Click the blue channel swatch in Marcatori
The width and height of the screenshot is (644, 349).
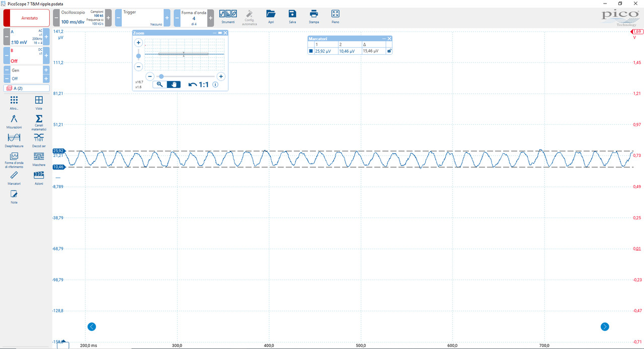311,51
